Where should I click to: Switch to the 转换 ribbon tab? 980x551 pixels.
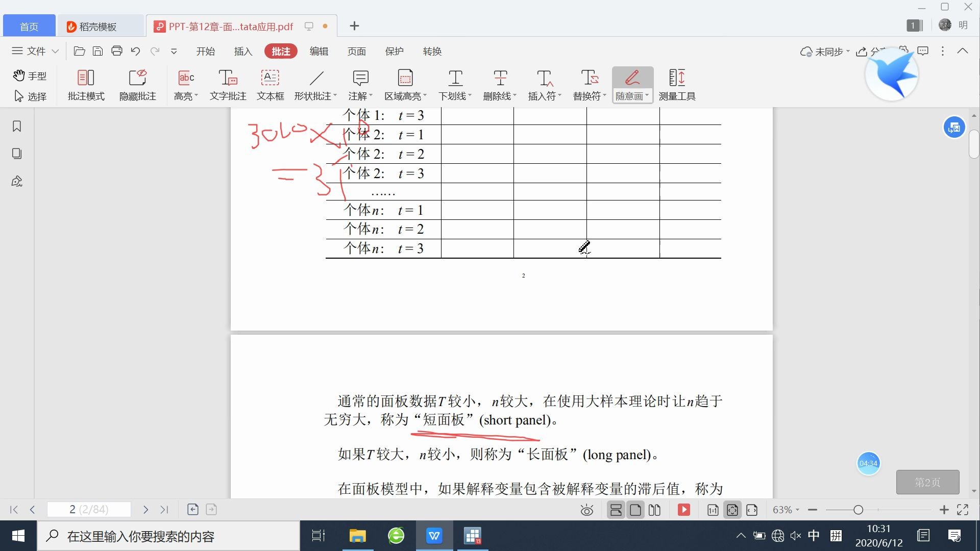(432, 51)
